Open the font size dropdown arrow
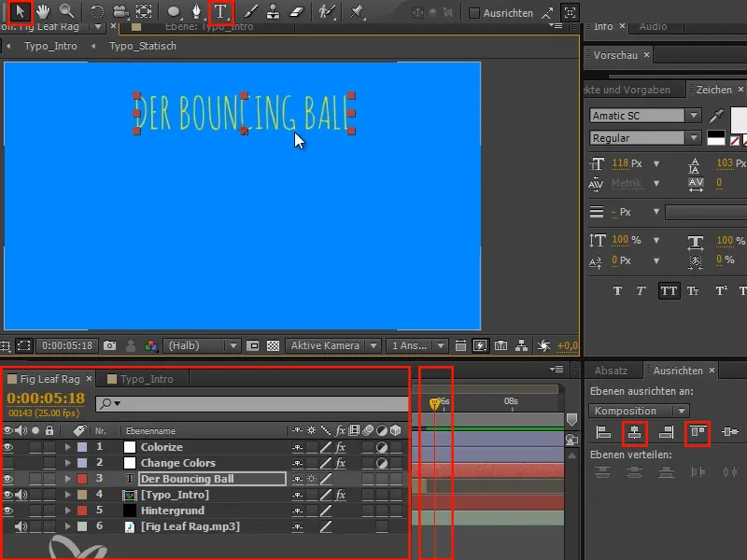Screen dimensions: 747x560 [x=656, y=163]
